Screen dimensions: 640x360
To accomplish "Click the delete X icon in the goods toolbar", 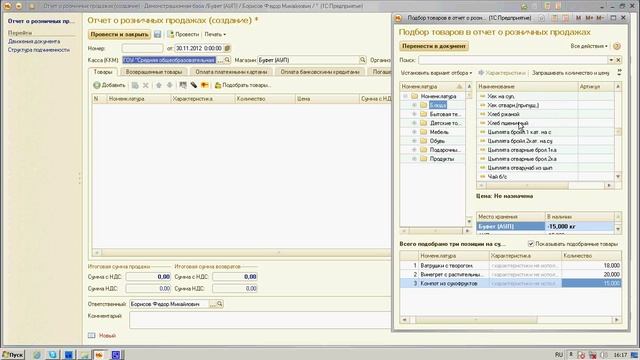I will pyautogui.click(x=146, y=85).
